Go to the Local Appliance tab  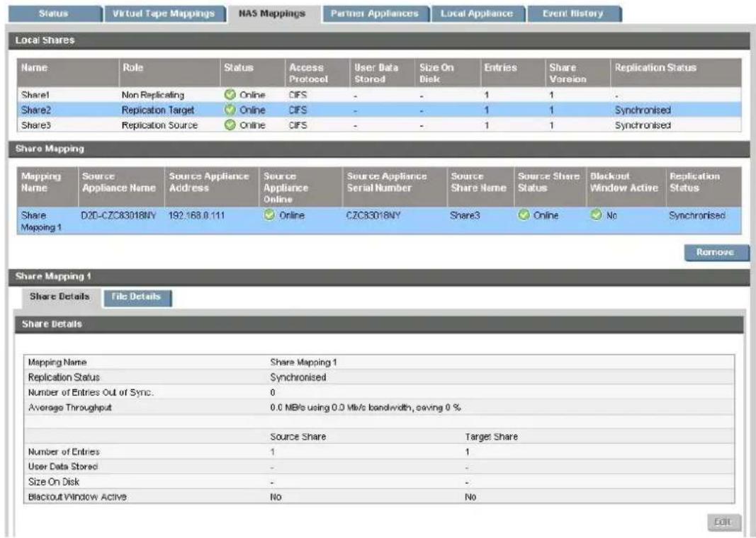point(477,13)
